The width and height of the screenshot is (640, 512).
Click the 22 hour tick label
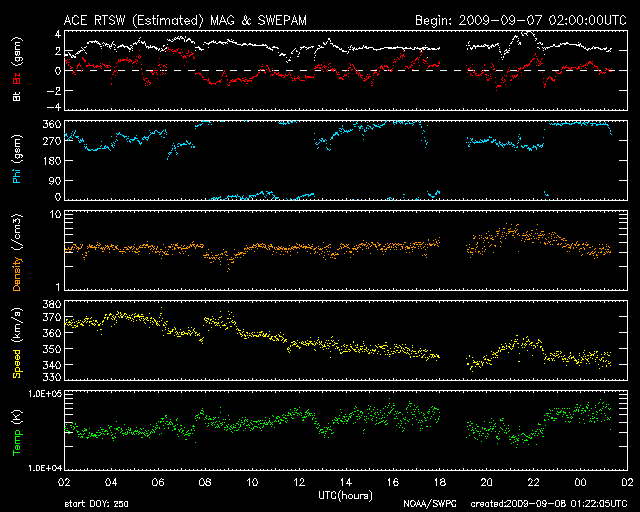pyautogui.click(x=533, y=483)
